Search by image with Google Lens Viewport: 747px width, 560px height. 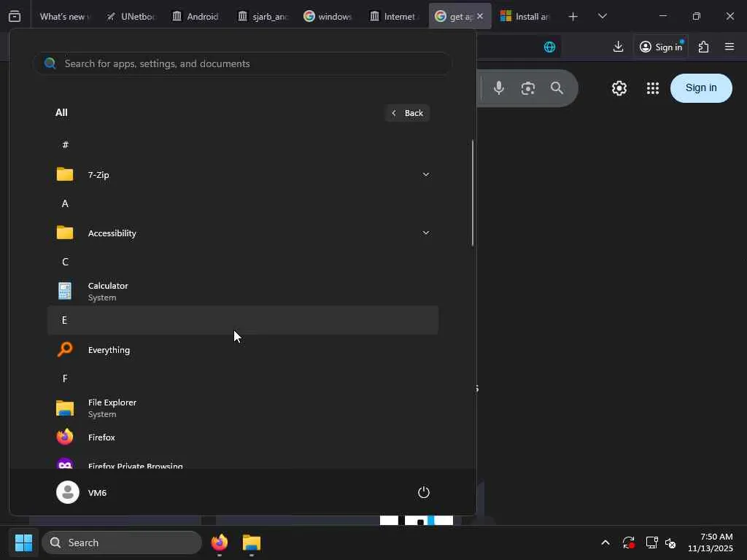tap(528, 88)
